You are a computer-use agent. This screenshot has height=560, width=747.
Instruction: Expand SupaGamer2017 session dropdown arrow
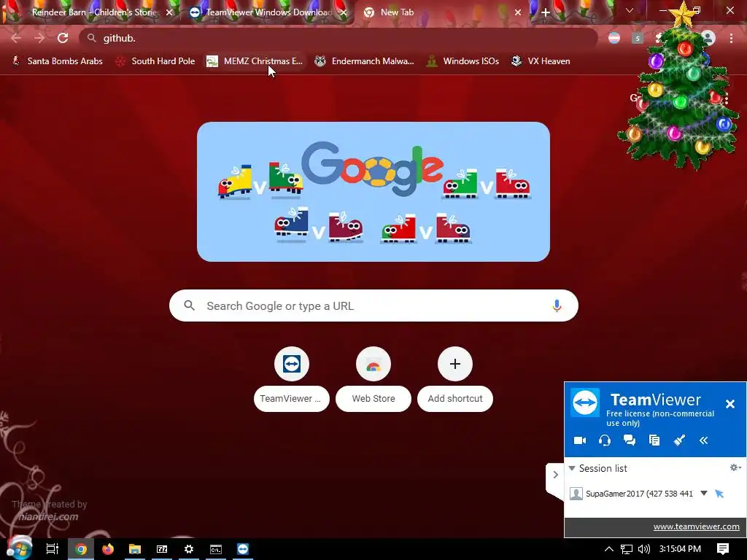point(704,494)
